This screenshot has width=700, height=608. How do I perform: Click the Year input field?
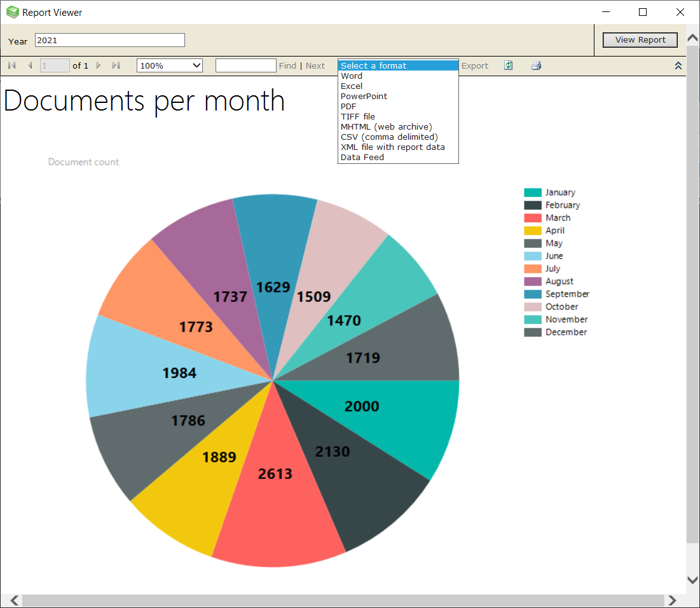109,39
